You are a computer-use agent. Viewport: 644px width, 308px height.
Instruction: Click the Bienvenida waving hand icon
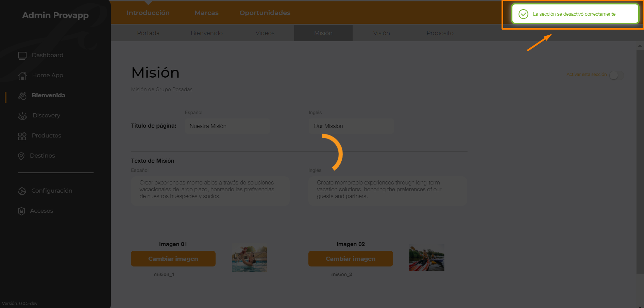pyautogui.click(x=22, y=96)
